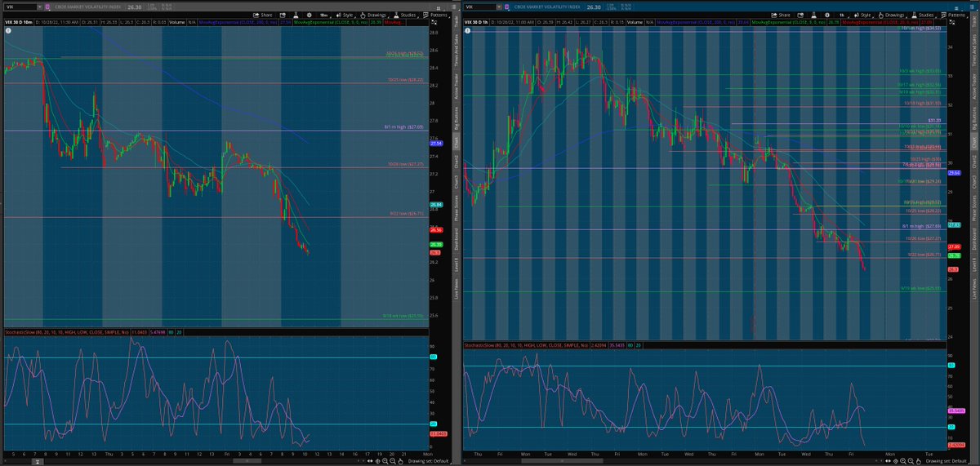The height and width of the screenshot is (466, 980).
Task: Click icon next to Share in right chart
Action: (x=800, y=15)
